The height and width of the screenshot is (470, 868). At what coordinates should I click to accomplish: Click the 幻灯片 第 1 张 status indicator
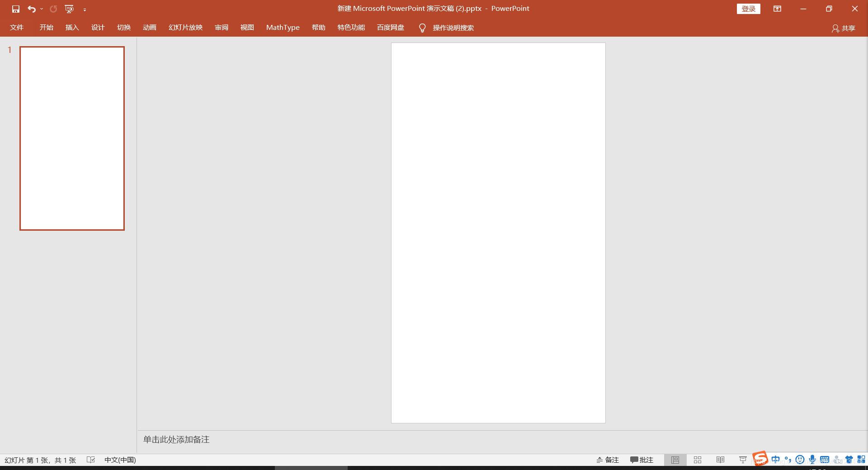coord(40,460)
